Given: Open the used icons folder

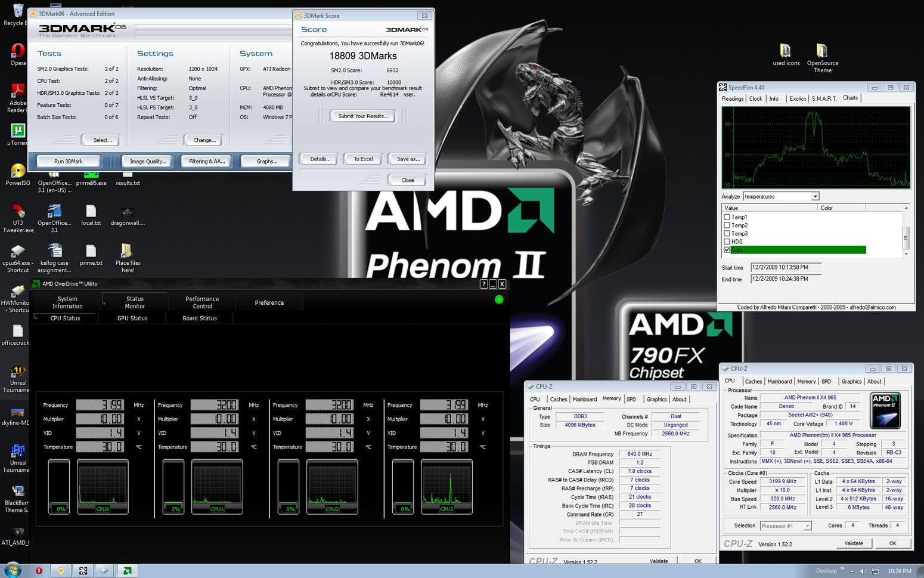Looking at the screenshot, I should click(x=786, y=51).
